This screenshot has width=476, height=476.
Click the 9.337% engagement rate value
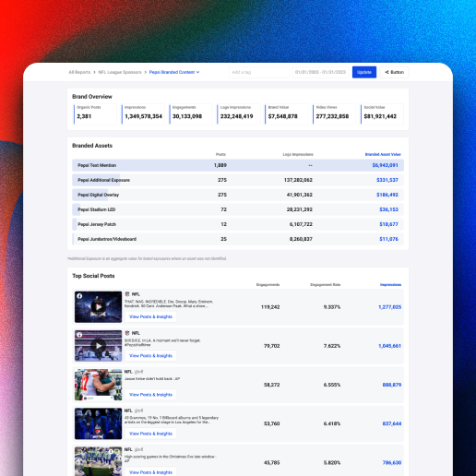coord(332,307)
